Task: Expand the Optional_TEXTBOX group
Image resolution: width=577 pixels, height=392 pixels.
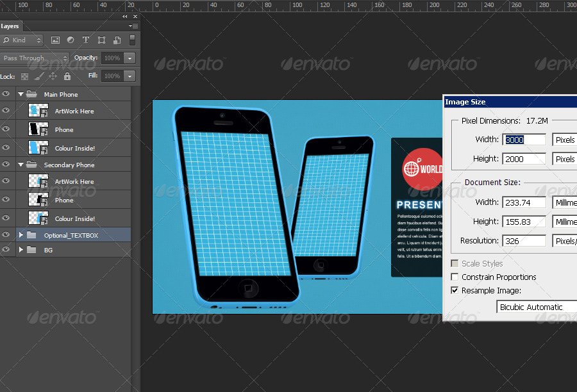Action: (x=20, y=234)
